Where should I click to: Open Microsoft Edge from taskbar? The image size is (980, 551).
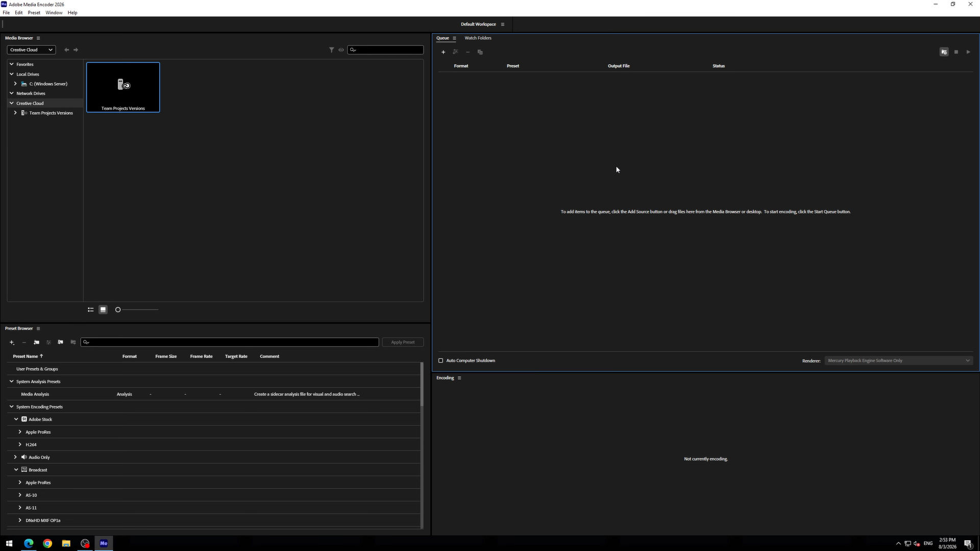[29, 543]
